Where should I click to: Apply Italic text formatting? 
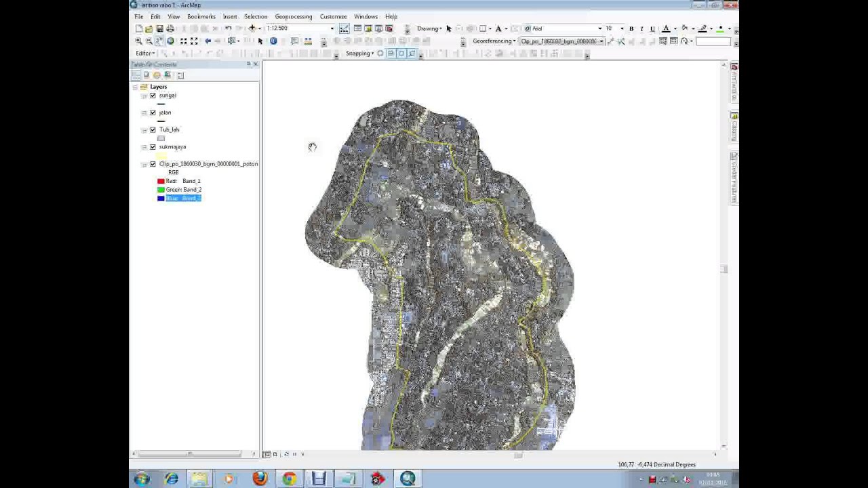coord(642,28)
